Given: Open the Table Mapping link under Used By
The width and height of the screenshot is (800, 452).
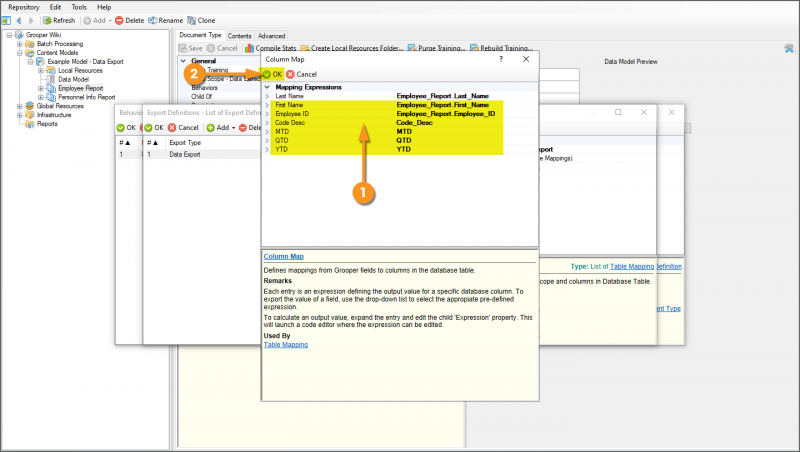Looking at the screenshot, I should [x=286, y=345].
